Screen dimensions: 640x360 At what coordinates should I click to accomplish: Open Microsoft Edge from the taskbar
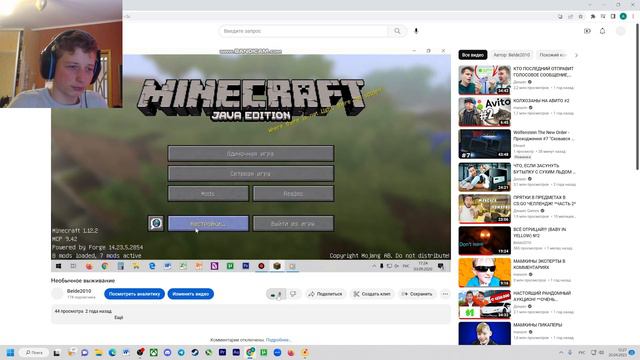pos(112,352)
